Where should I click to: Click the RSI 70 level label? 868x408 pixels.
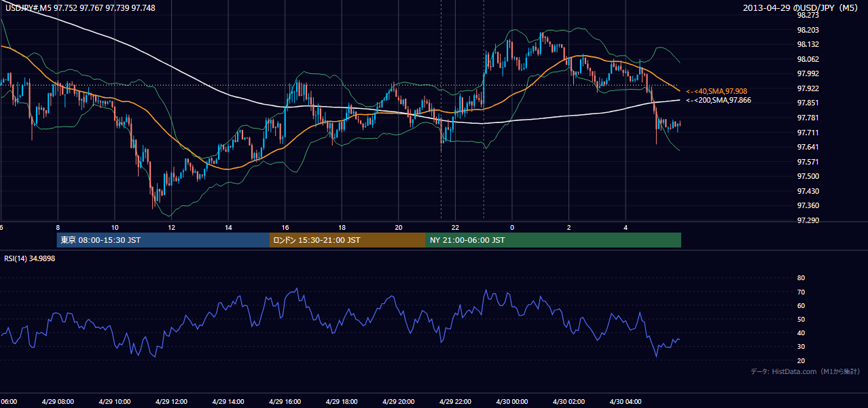[x=801, y=292]
